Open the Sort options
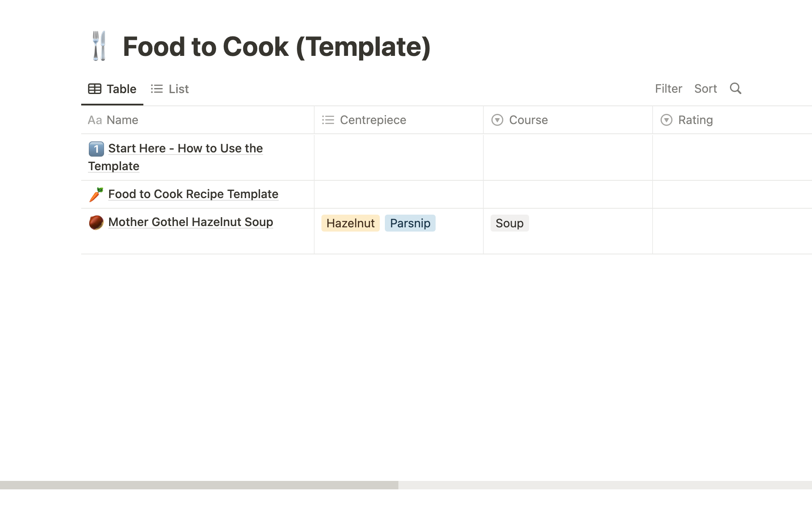The height and width of the screenshot is (508, 812). tap(705, 88)
